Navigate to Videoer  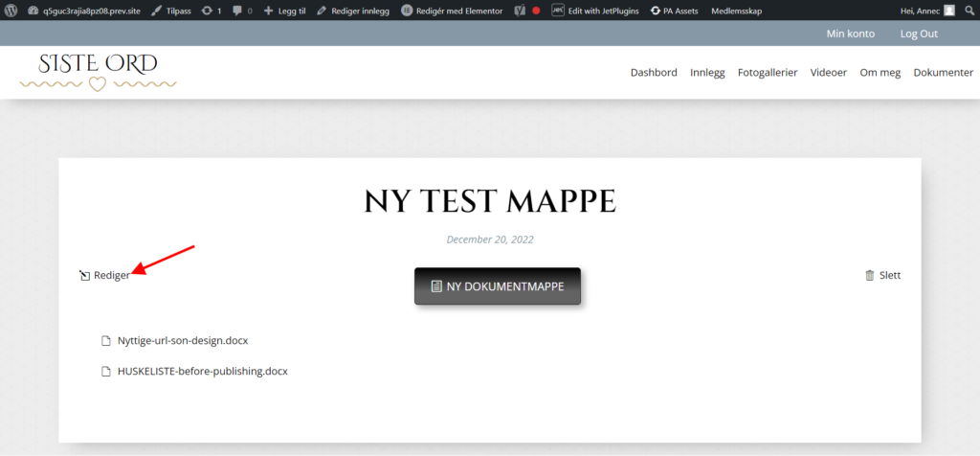tap(829, 73)
